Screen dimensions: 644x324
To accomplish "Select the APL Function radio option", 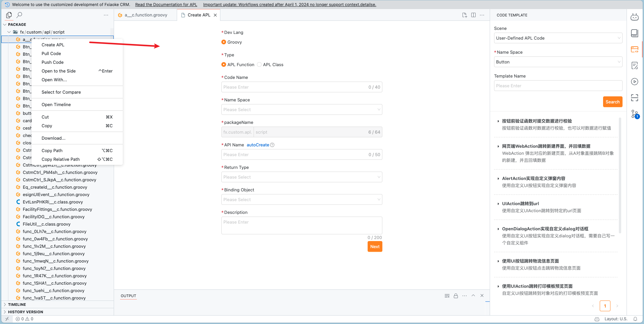I will pyautogui.click(x=224, y=64).
